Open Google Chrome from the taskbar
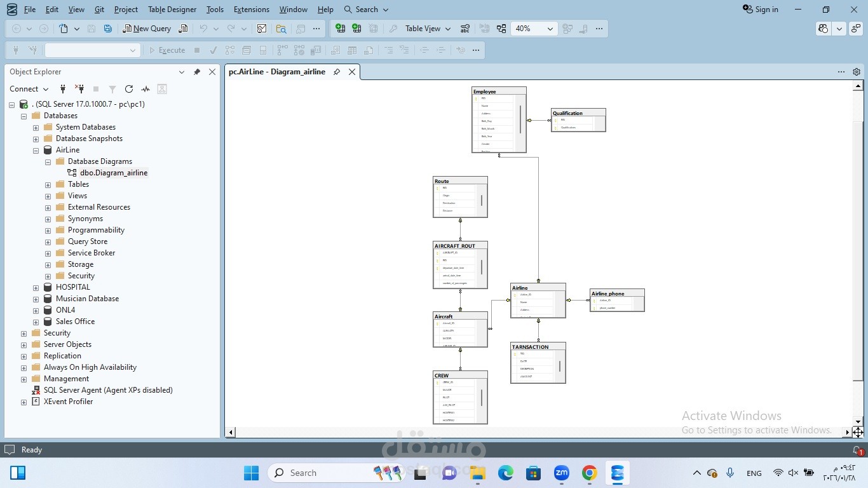Viewport: 868px width, 488px height. [x=588, y=473]
